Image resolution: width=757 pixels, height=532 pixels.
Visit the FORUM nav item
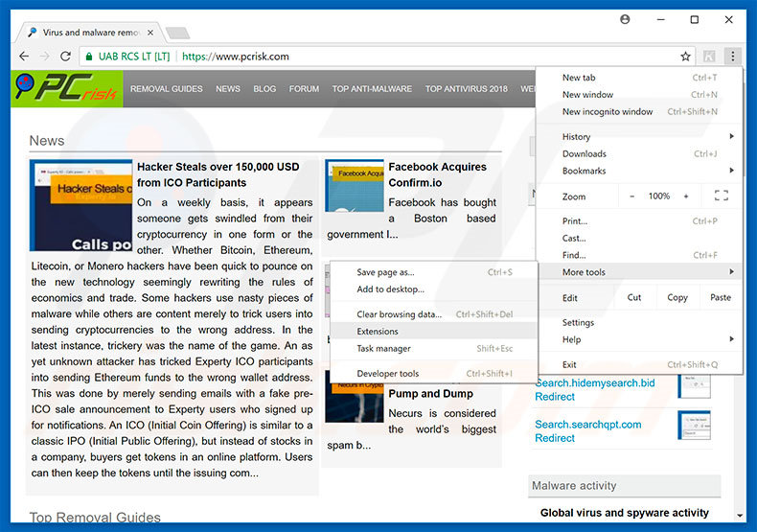tap(304, 89)
